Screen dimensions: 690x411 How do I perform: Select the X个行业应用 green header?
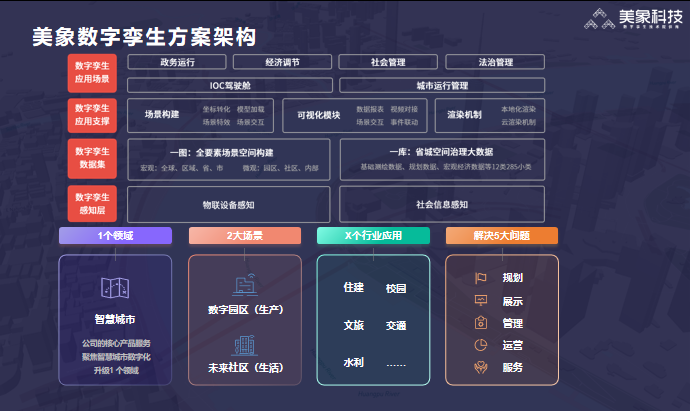point(373,236)
